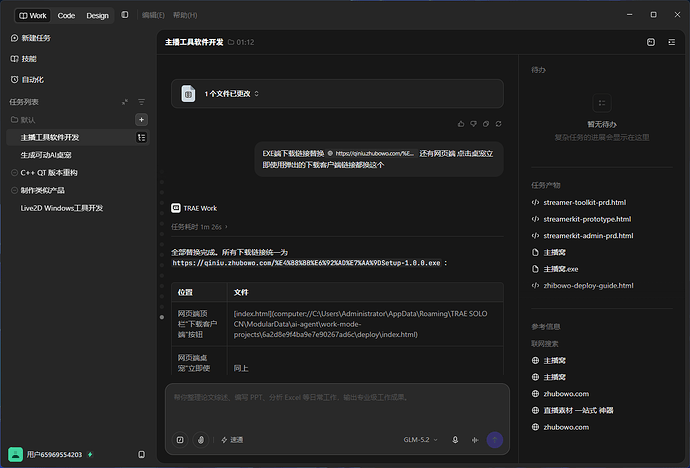Open the 直播素材 一站式 神器 reference
The image size is (690, 468).
tap(572, 411)
